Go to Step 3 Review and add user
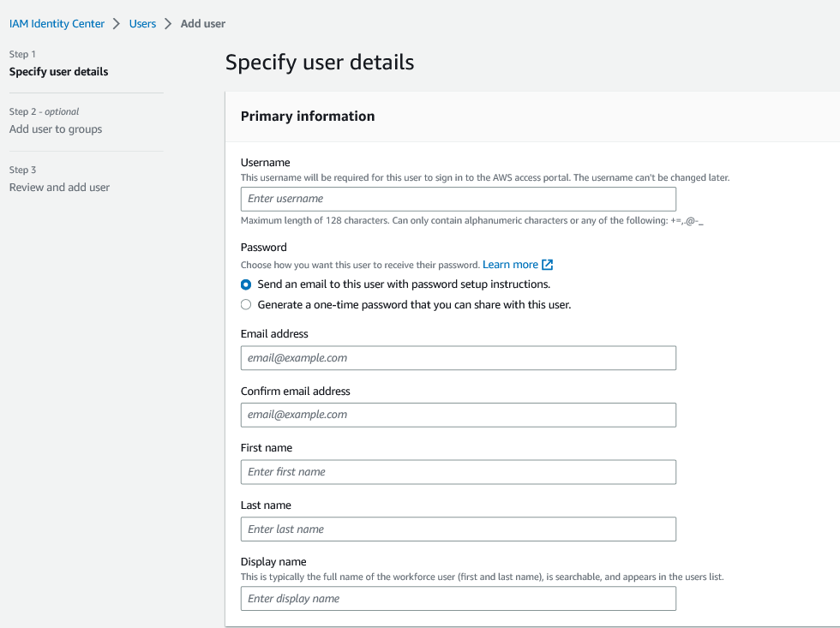Screen dimensions: 840x628 (x=59, y=188)
